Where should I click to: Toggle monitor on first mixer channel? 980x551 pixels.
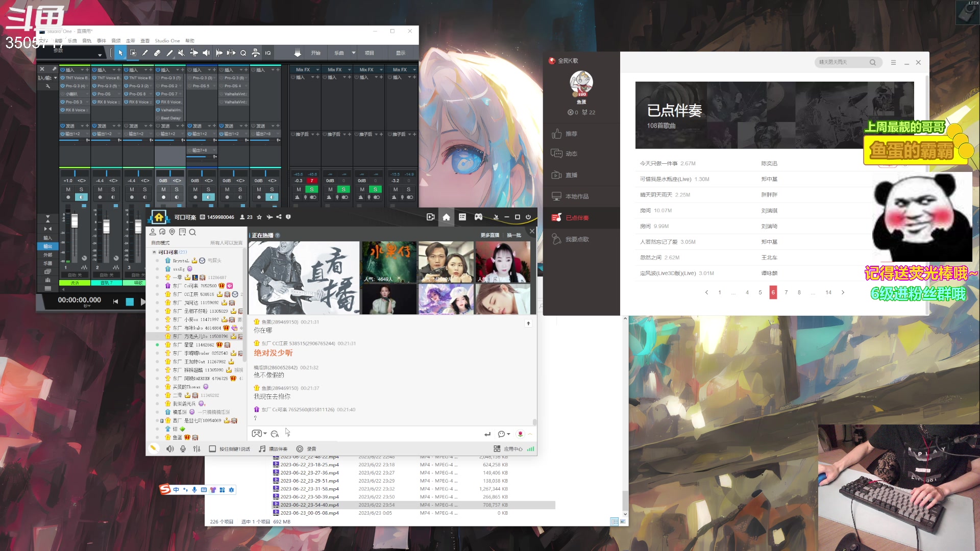(81, 197)
